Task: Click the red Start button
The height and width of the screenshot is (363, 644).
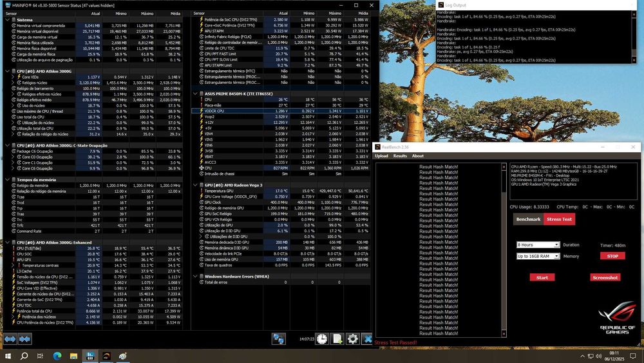Action: (x=542, y=277)
